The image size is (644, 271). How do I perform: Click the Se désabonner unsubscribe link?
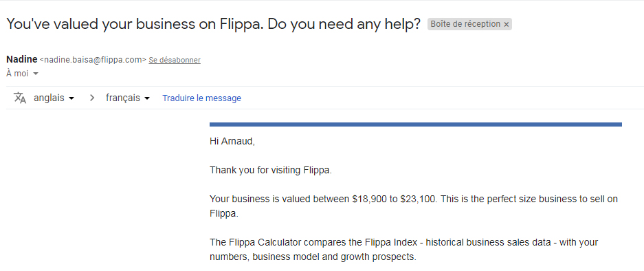coord(175,60)
